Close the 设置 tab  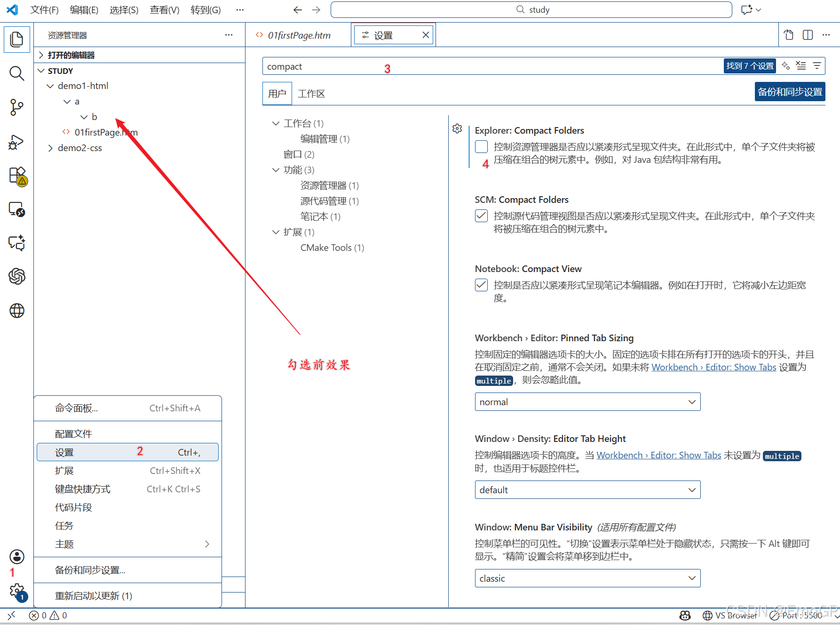click(425, 35)
